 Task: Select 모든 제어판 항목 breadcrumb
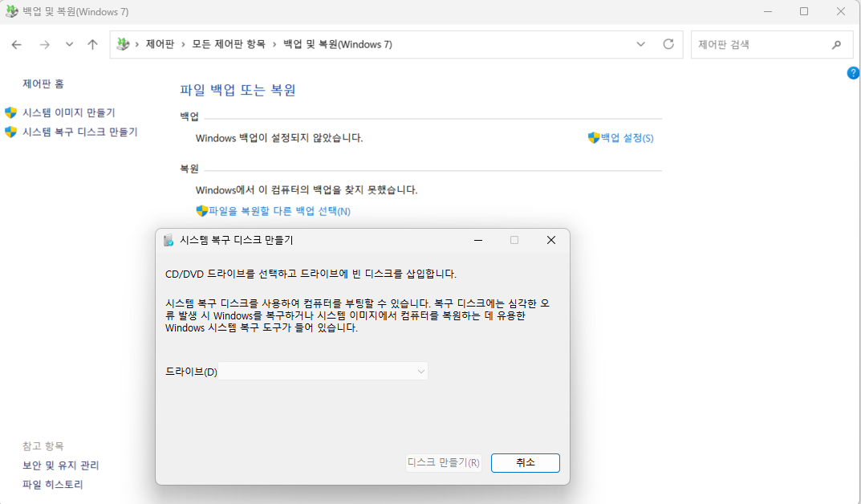click(229, 44)
